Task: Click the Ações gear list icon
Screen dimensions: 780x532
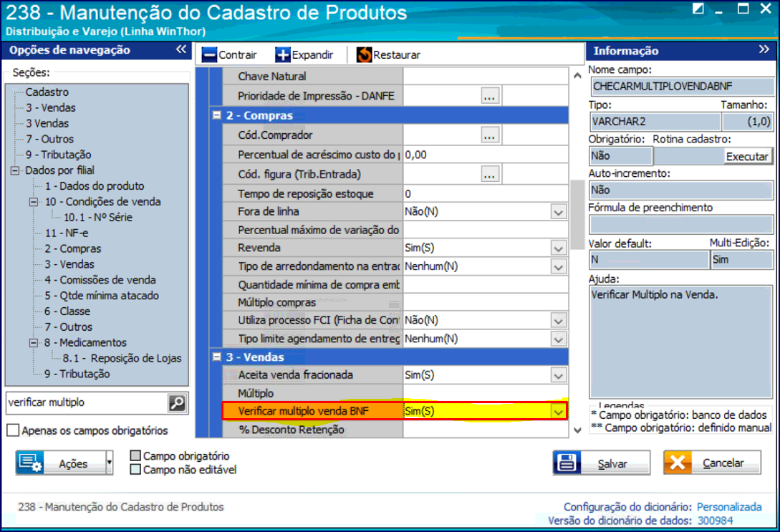Action: point(30,463)
